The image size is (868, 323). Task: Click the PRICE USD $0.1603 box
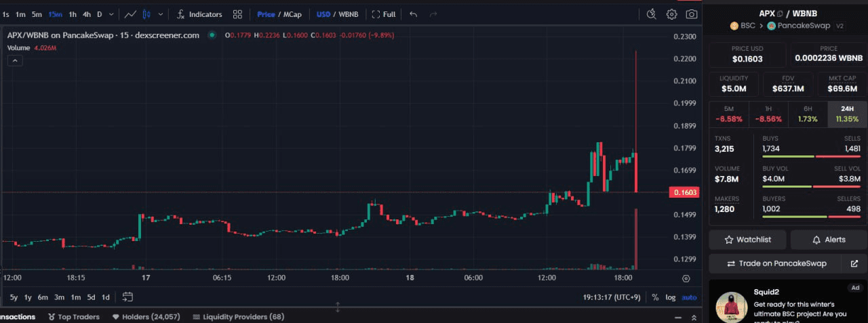[x=747, y=54]
